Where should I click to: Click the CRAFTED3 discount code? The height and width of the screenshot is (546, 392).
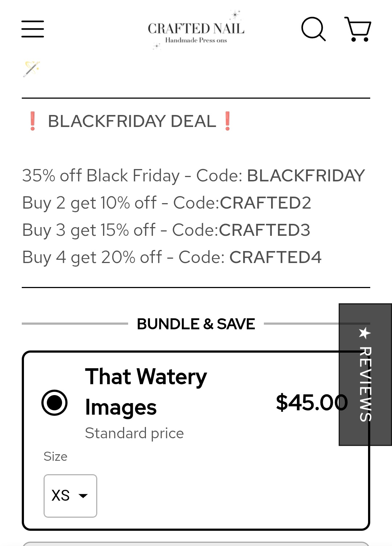pos(264,230)
